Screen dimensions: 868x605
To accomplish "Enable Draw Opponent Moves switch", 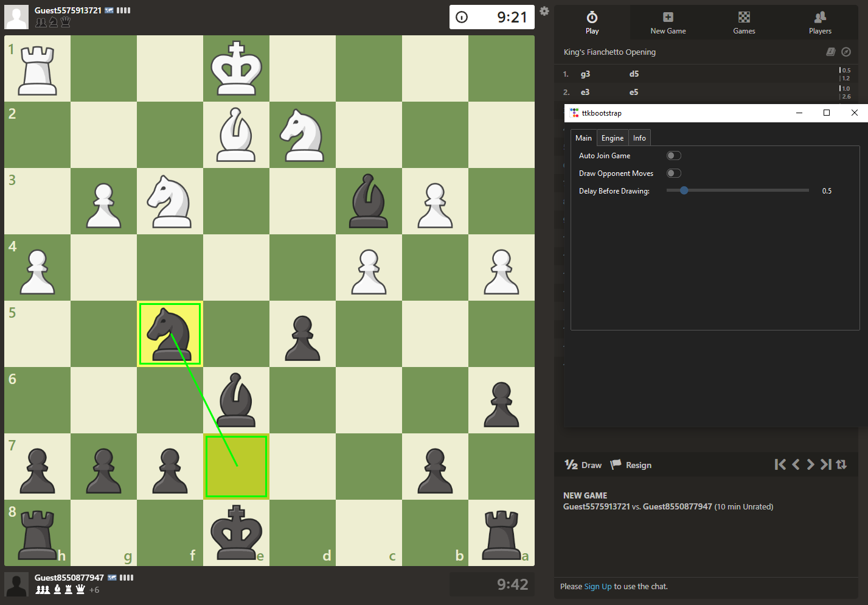I will point(673,173).
